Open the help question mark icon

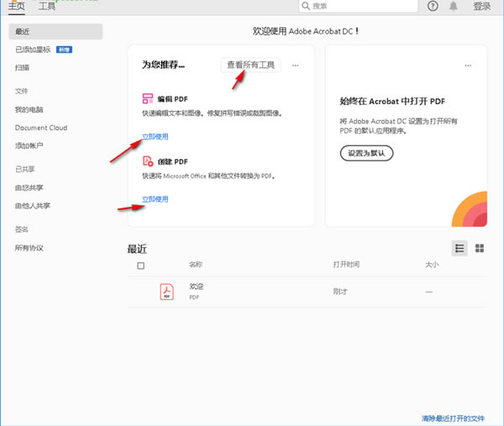click(x=433, y=6)
